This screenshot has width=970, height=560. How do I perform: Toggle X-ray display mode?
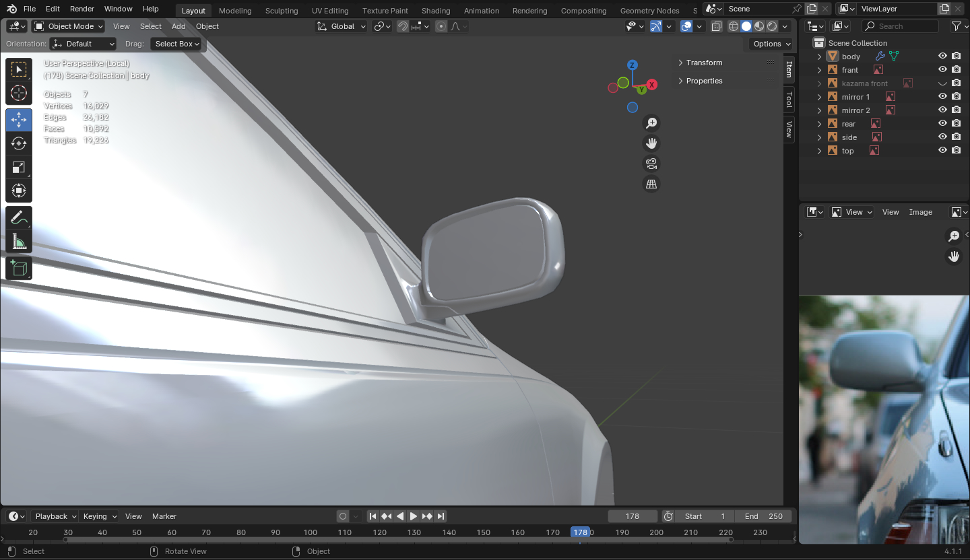pos(716,26)
